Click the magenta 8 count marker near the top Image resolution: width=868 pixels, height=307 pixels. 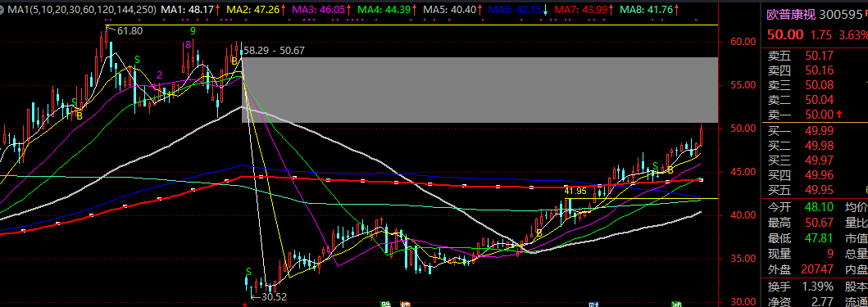coord(189,44)
